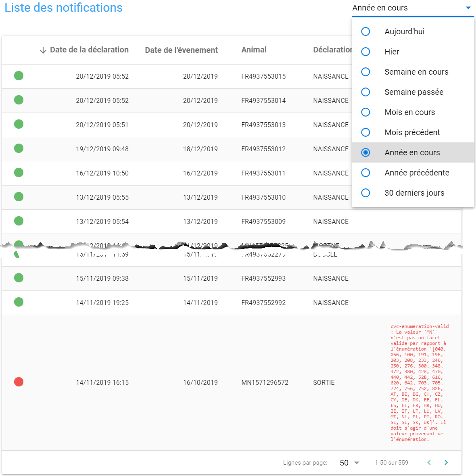Open the lines per page dropdown showing 50
Image resolution: width=476 pixels, height=476 pixels.
[x=349, y=463]
